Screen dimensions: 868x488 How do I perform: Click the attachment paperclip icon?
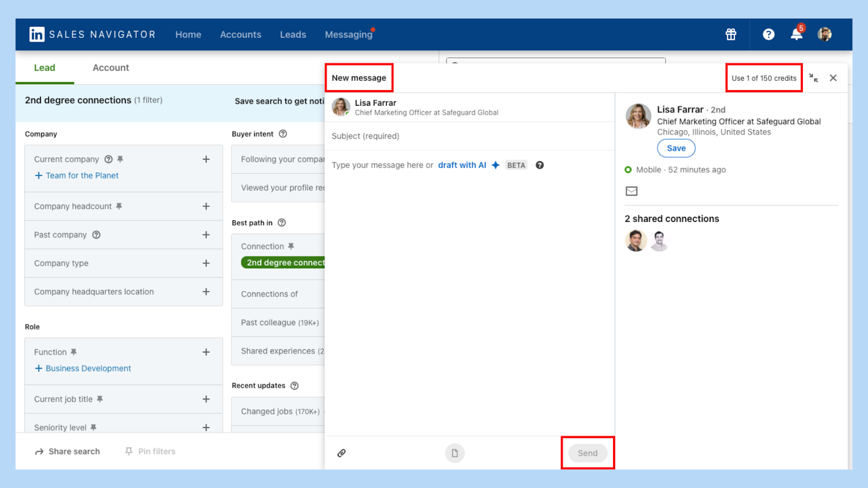coord(342,453)
